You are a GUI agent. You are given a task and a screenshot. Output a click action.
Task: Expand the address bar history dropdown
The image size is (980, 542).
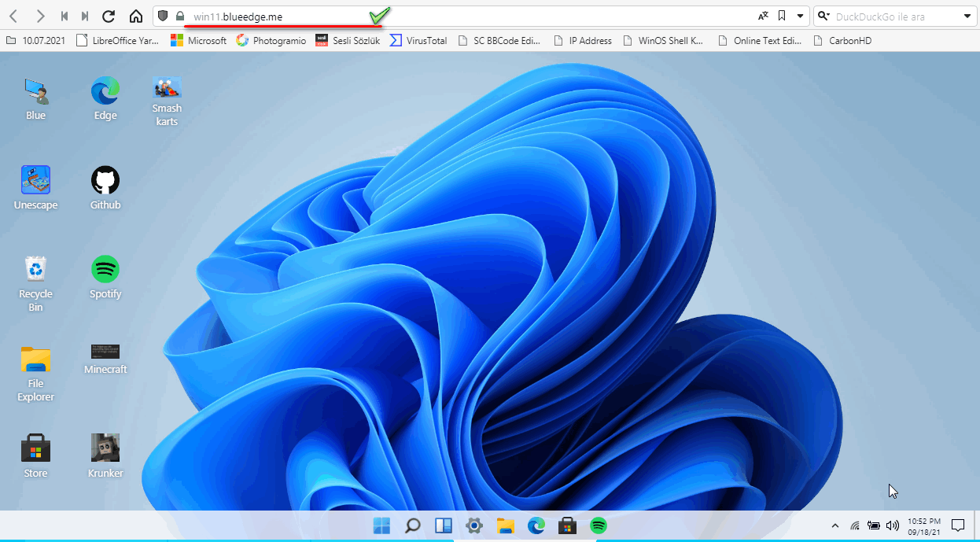(x=800, y=16)
